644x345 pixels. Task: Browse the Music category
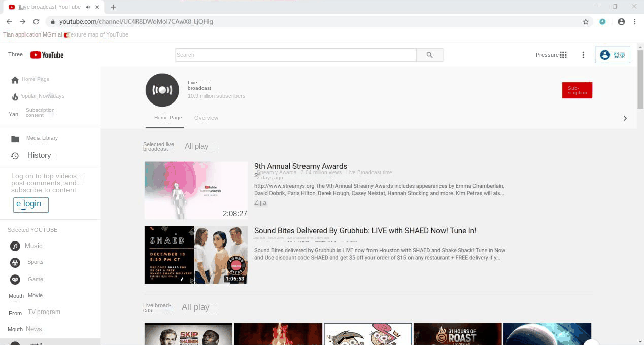[x=33, y=246]
